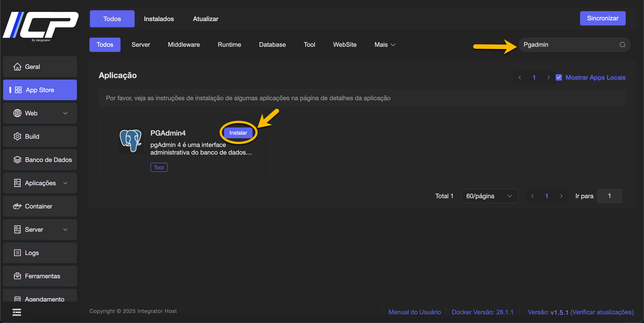Switch to the Instalados tab
Image resolution: width=644 pixels, height=323 pixels.
(159, 19)
